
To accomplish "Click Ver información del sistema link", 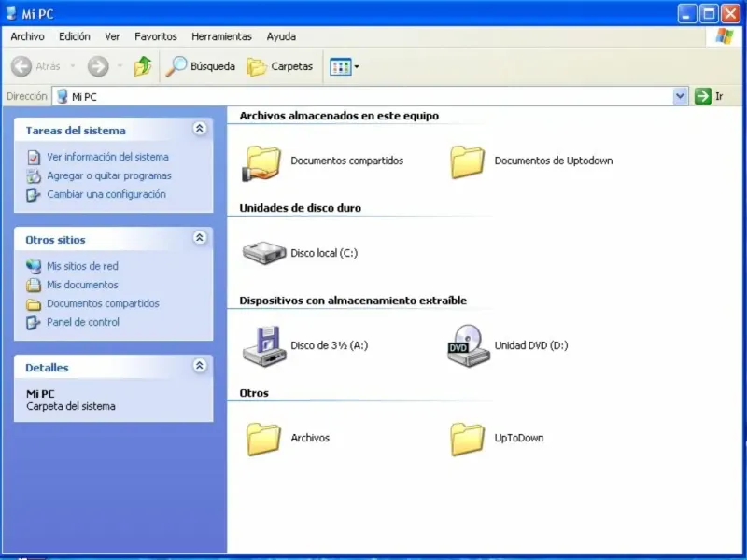I will coord(107,157).
